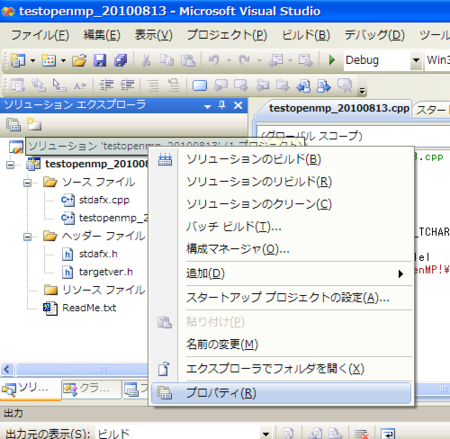450x439 pixels.
Task: Click the Comment Selection toolbar icon
Action: [153, 85]
